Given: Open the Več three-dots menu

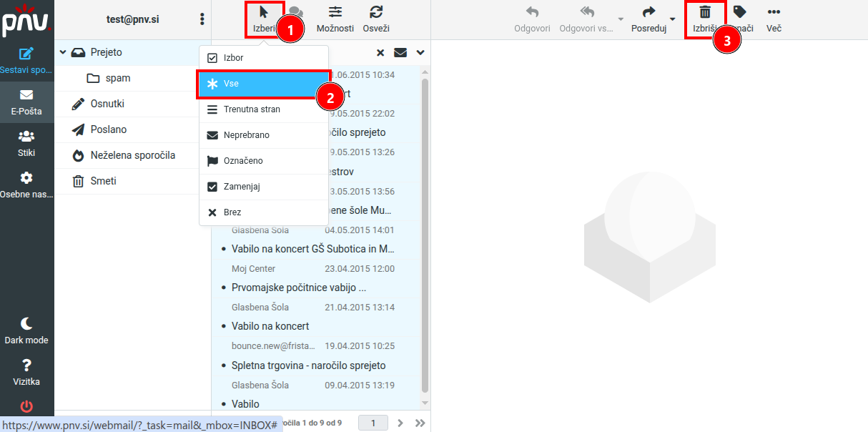Looking at the screenshot, I should pos(774,12).
